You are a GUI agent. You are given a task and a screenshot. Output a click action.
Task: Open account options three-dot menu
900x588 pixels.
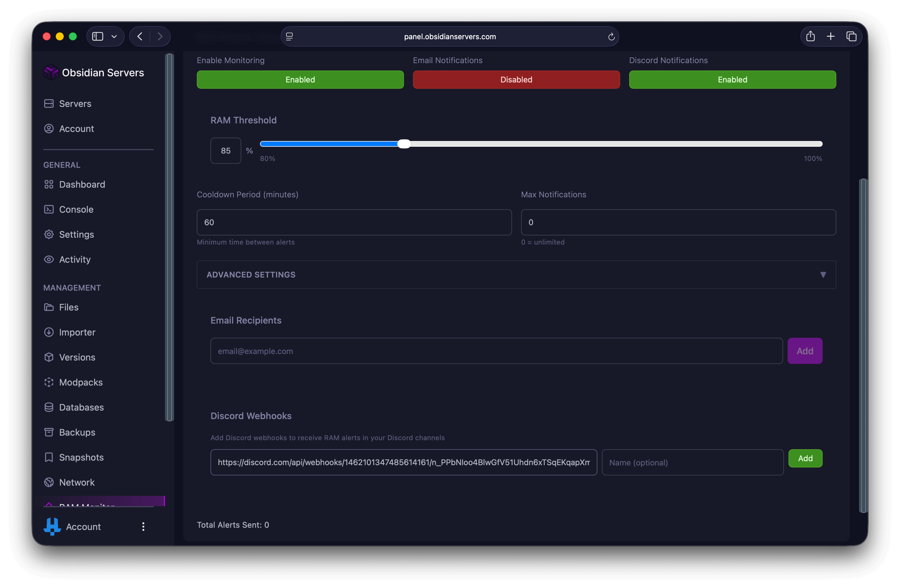pos(143,526)
